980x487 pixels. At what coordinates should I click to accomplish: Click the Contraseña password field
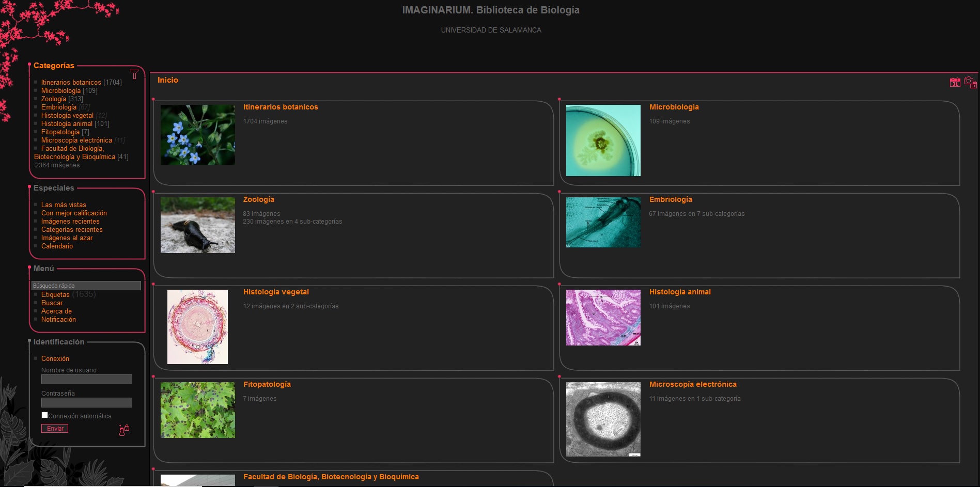click(87, 403)
